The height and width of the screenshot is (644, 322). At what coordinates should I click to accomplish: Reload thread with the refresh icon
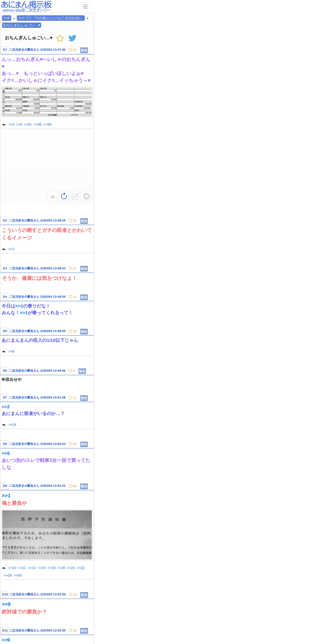click(x=64, y=196)
